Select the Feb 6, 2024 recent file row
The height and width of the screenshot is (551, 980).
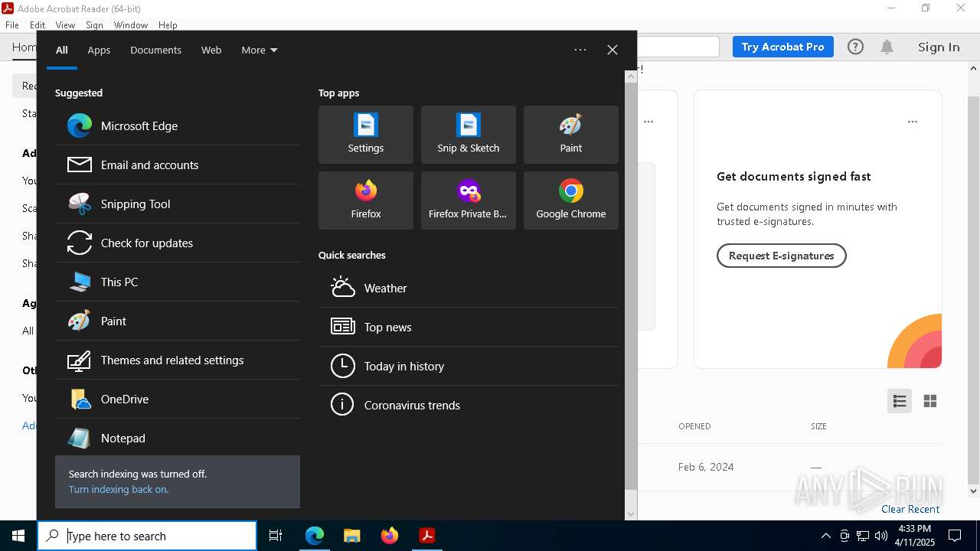coord(789,467)
